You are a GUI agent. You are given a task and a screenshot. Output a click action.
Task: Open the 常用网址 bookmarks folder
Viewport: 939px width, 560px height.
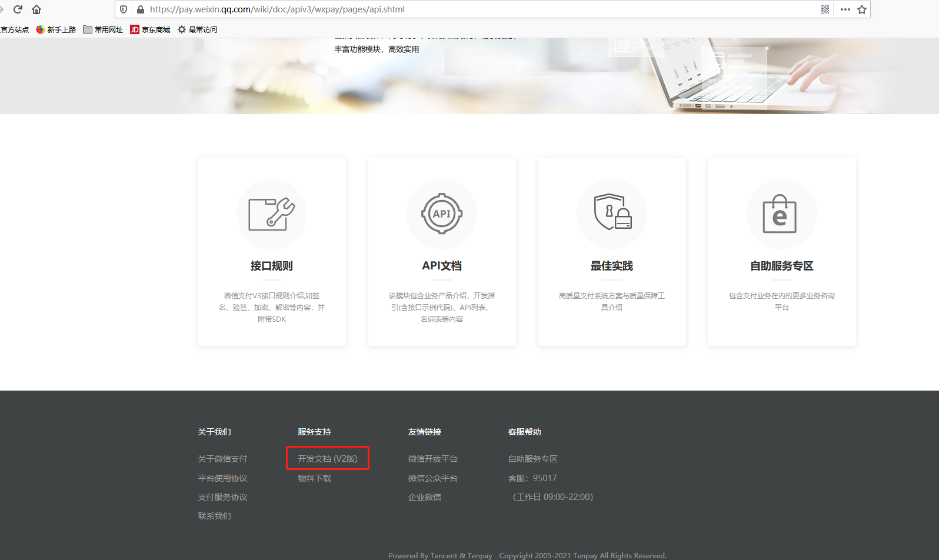(103, 29)
